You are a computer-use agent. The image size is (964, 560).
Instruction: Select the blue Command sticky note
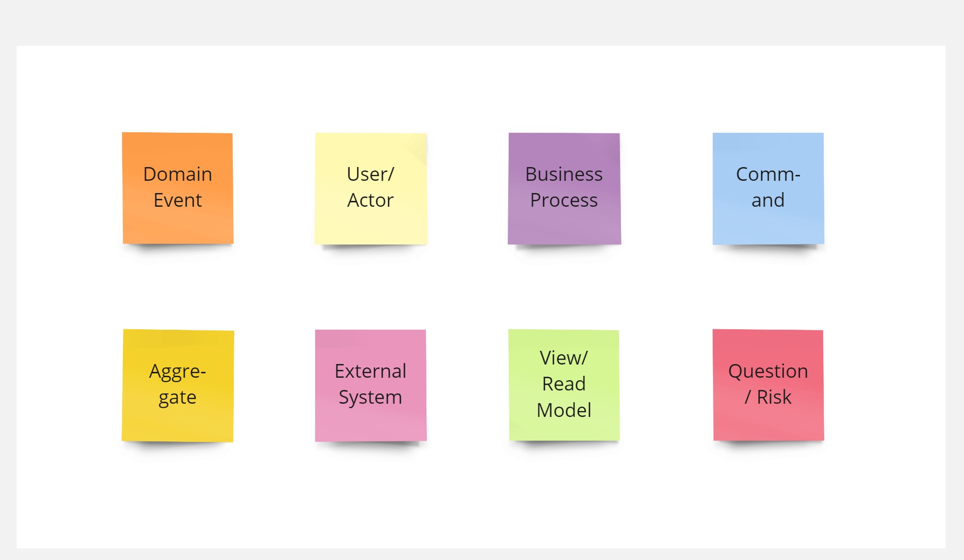[768, 189]
